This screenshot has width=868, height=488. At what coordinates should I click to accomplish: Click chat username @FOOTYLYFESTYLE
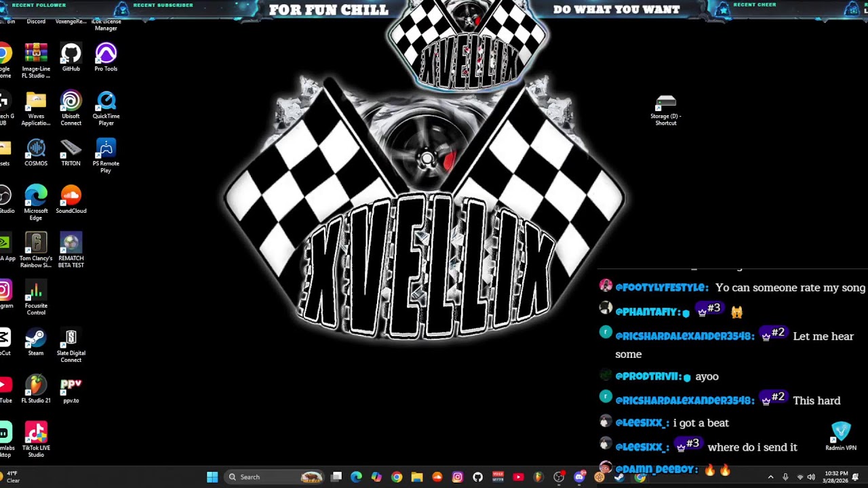[661, 288]
